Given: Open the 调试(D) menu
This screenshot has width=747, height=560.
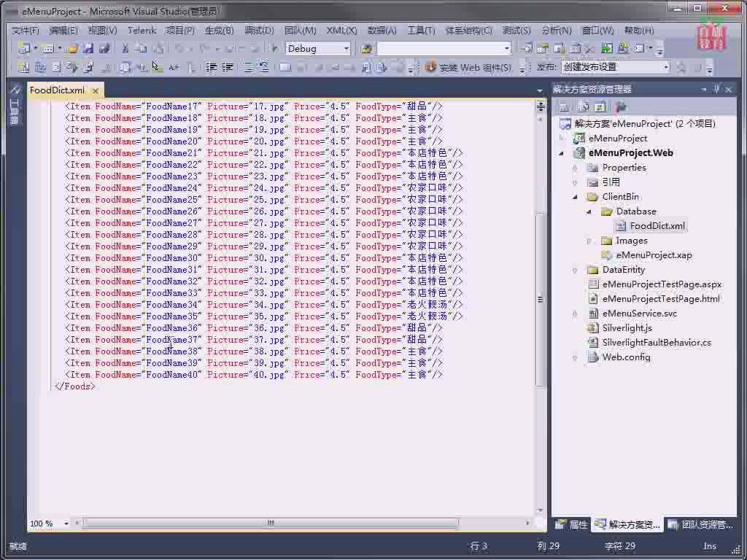Looking at the screenshot, I should click(259, 31).
